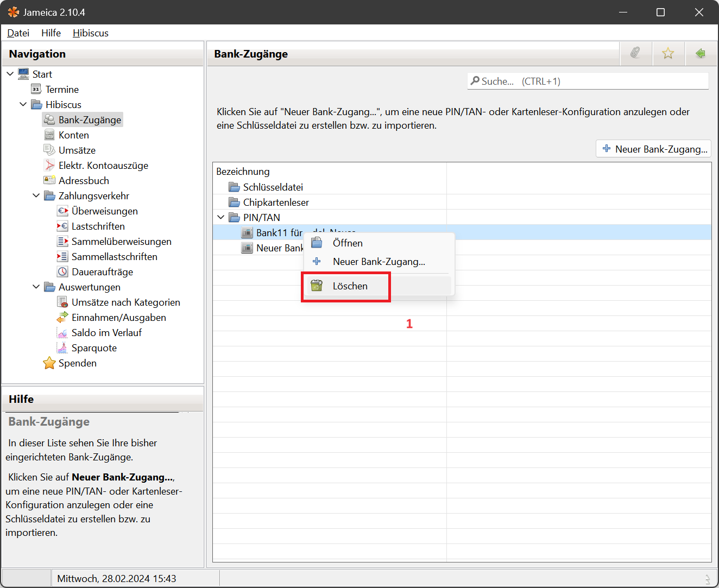Viewport: 719px width, 588px height.
Task: Open the Hilfe menu
Action: coord(51,33)
